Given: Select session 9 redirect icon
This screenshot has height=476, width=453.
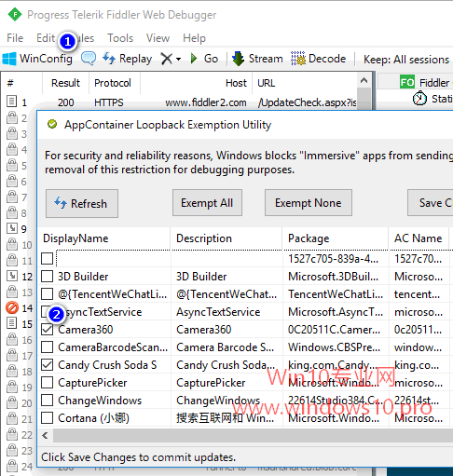Looking at the screenshot, I should [x=12, y=228].
